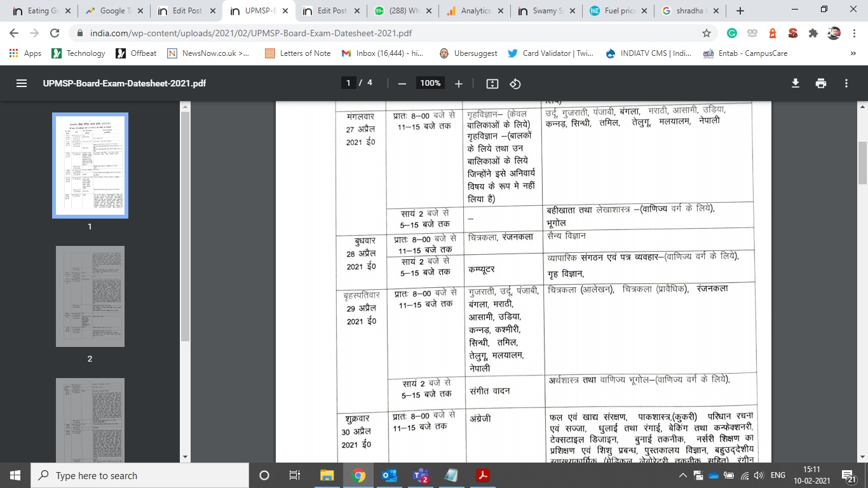This screenshot has height=488, width=868.
Task: Open the Chrome three-dot menu
Action: (x=855, y=32)
